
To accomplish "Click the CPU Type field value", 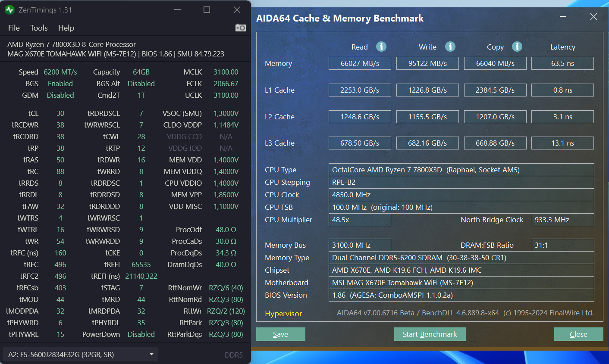I will (x=461, y=170).
